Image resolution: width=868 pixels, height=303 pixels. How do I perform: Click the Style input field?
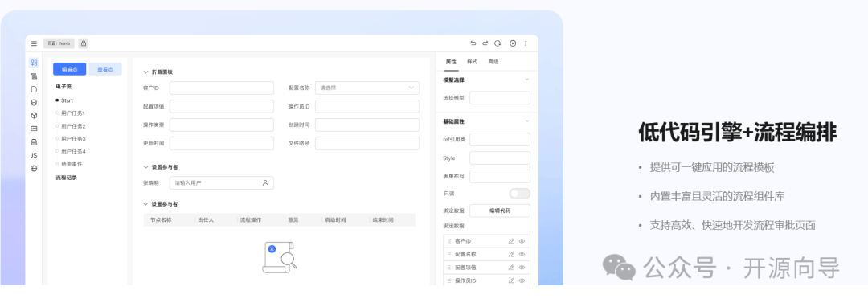click(500, 158)
